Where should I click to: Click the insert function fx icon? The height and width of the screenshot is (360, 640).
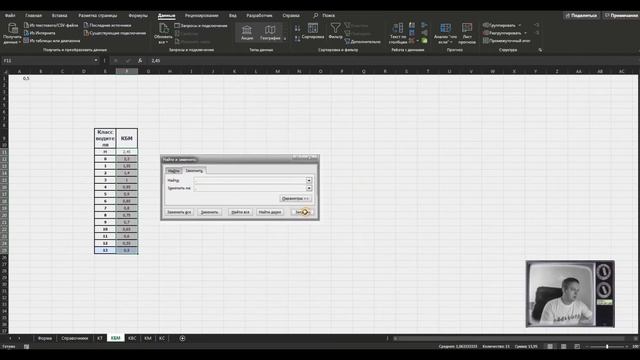tap(140, 60)
